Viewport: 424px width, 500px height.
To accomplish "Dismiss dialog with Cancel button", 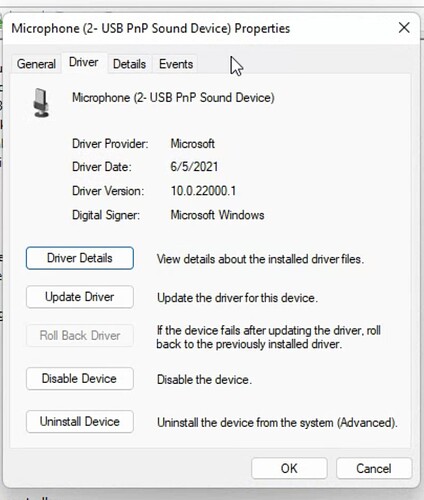I will (x=374, y=468).
